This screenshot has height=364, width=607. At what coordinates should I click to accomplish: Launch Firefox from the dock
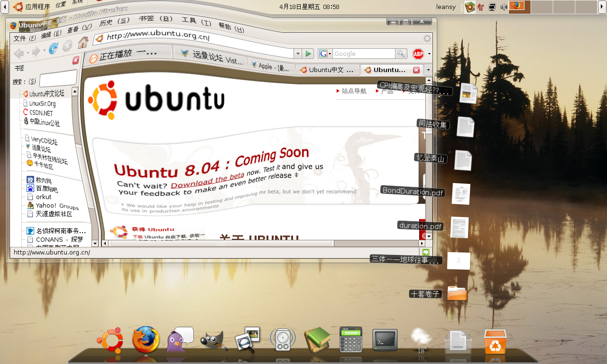[146, 339]
